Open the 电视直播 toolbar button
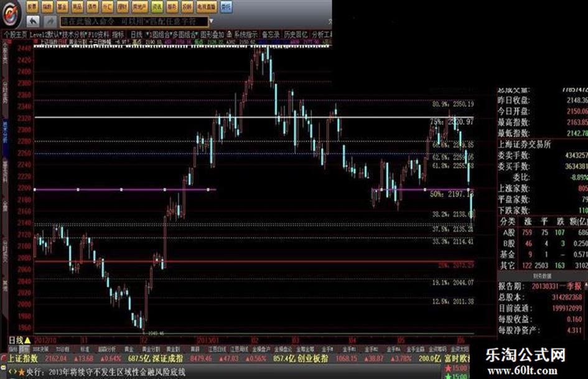 [x=207, y=6]
